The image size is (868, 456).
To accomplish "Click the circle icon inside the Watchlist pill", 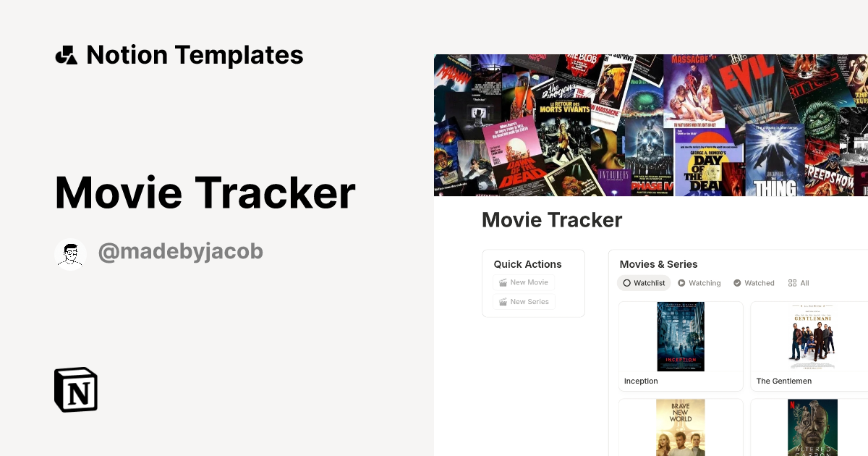I will coord(627,283).
